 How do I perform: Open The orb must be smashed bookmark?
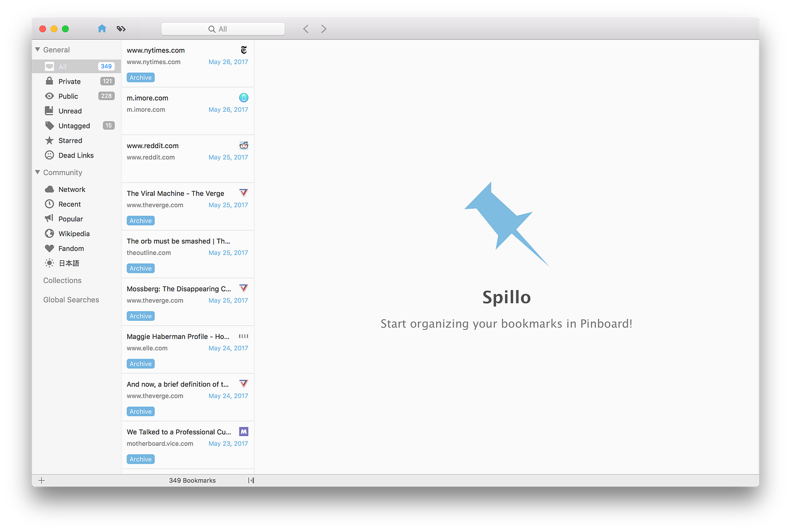tap(179, 241)
